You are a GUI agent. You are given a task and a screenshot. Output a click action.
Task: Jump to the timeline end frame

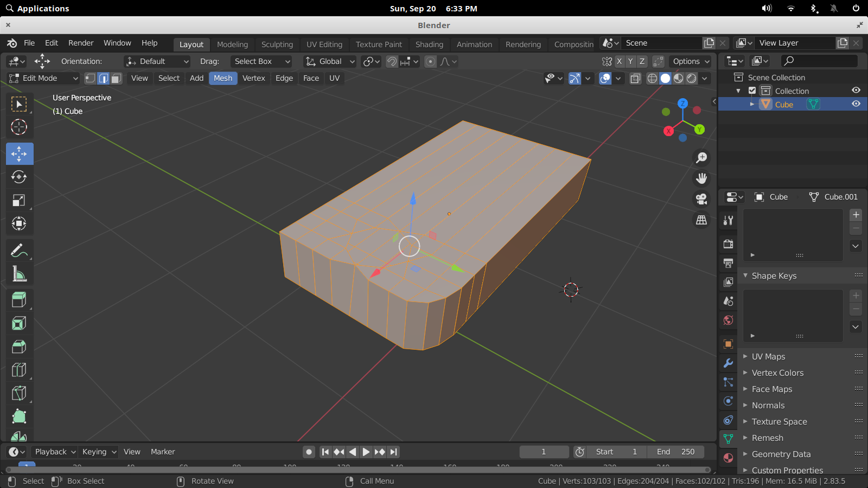(394, 452)
